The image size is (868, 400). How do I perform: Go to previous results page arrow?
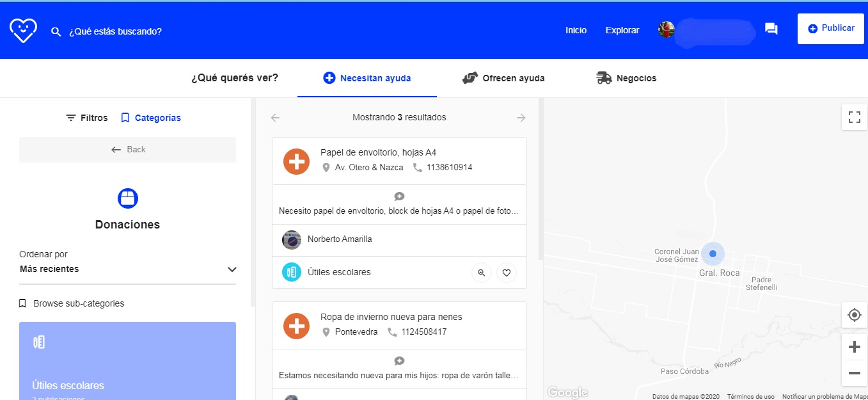(275, 118)
